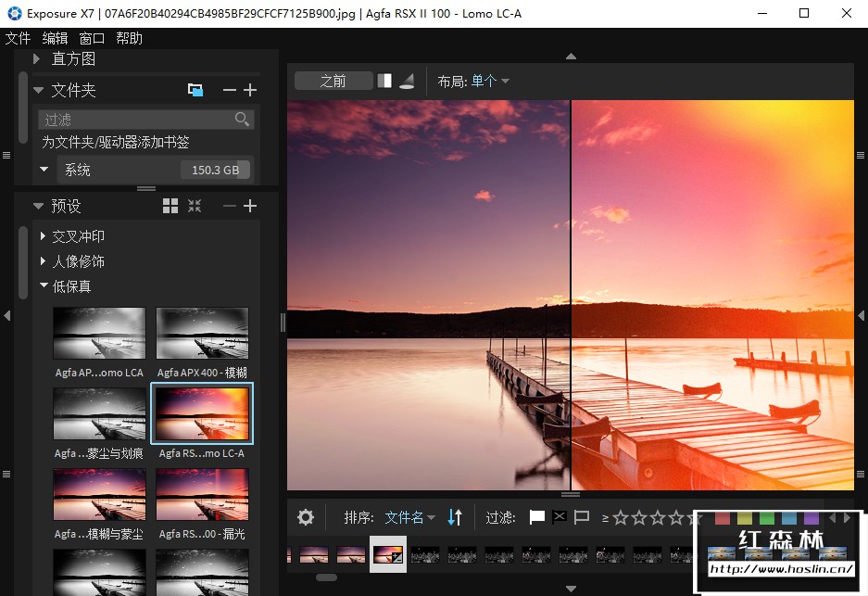Click the settings gear above the filmstrip
868x596 pixels.
306,517
